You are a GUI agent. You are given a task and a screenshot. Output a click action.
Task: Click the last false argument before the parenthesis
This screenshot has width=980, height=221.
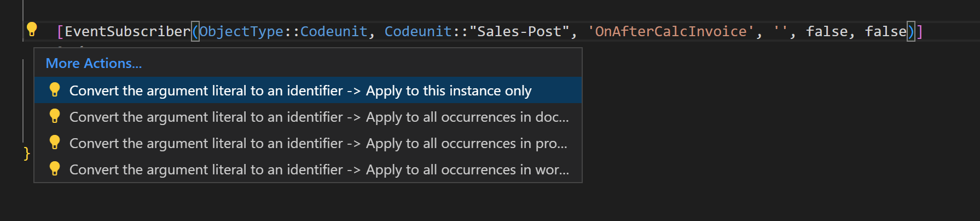click(885, 32)
